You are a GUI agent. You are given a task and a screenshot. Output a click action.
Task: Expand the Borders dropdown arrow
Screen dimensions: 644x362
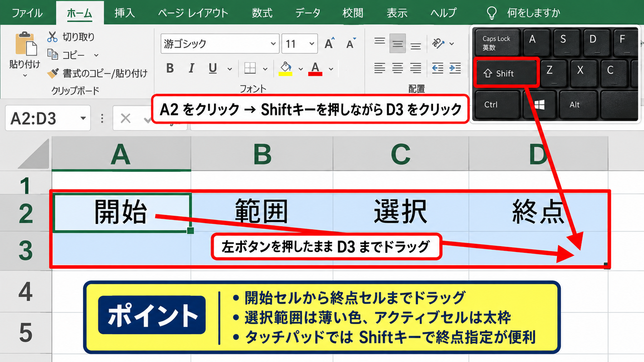265,69
